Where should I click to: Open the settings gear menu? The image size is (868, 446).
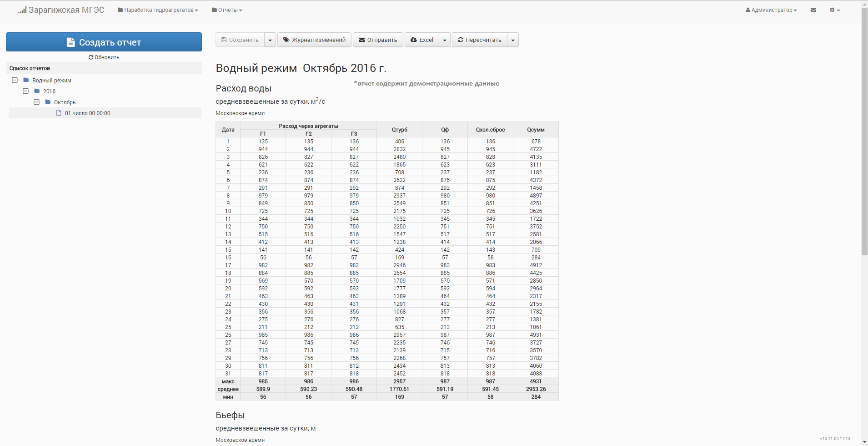[834, 10]
